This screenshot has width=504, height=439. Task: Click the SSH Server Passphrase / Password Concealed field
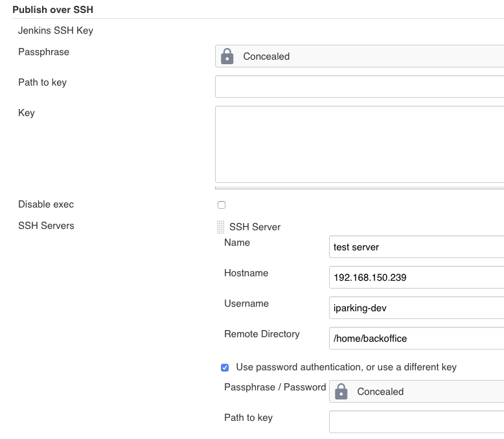click(x=417, y=392)
